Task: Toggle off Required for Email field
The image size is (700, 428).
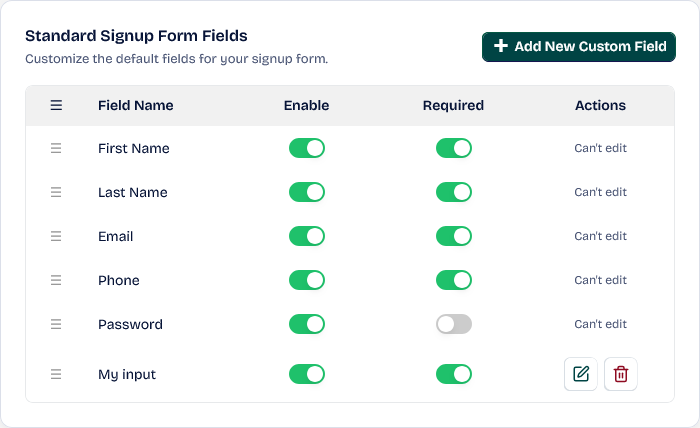Action: [x=453, y=236]
